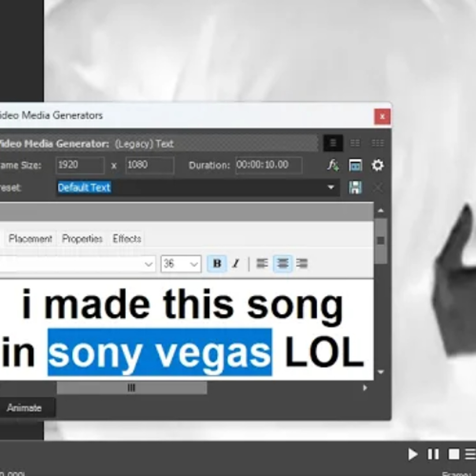Viewport: 476px width, 476px height.
Task: Click the horizontal scrollbar thumb
Action: (x=132, y=388)
